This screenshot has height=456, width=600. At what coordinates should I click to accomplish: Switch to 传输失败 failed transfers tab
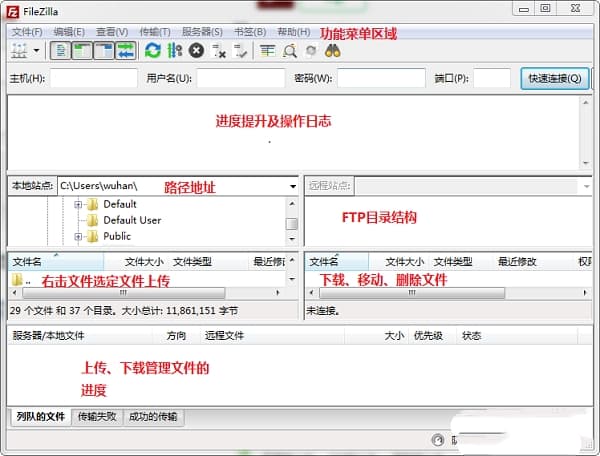pos(97,416)
